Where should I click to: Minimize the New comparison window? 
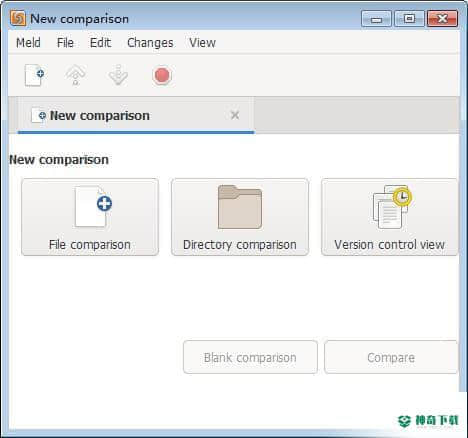click(376, 19)
